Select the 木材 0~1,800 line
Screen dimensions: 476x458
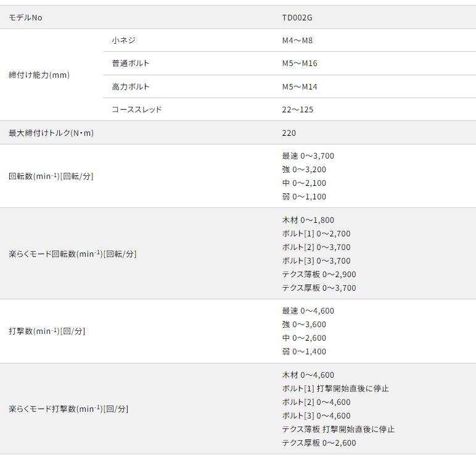pyautogui.click(x=308, y=220)
